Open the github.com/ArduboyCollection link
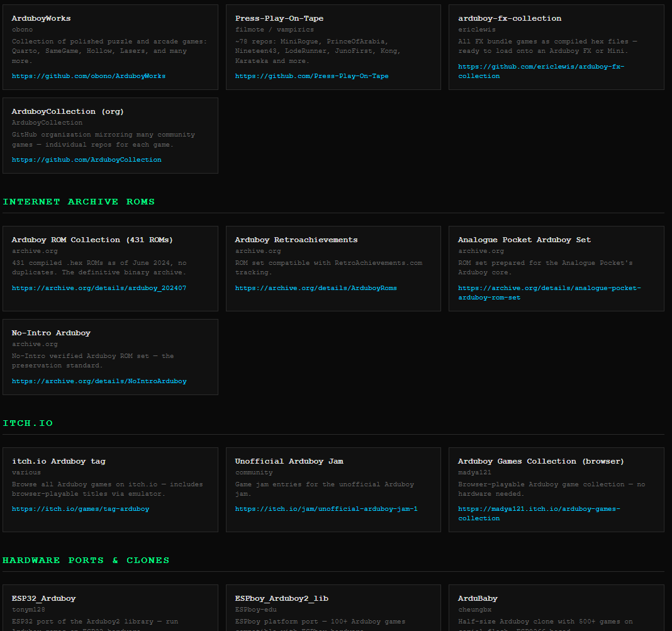Image resolution: width=672 pixels, height=631 pixels. pos(87,159)
